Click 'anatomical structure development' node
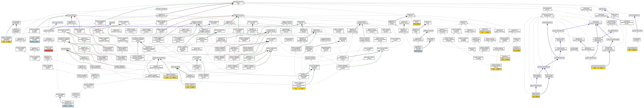The image size is (644, 108). (x=547, y=15)
